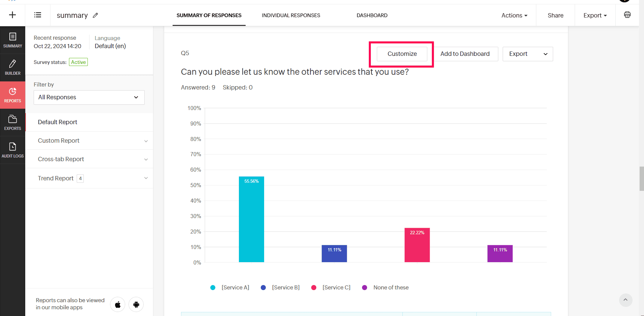Open the Android app link
The height and width of the screenshot is (316, 644).
(136, 305)
